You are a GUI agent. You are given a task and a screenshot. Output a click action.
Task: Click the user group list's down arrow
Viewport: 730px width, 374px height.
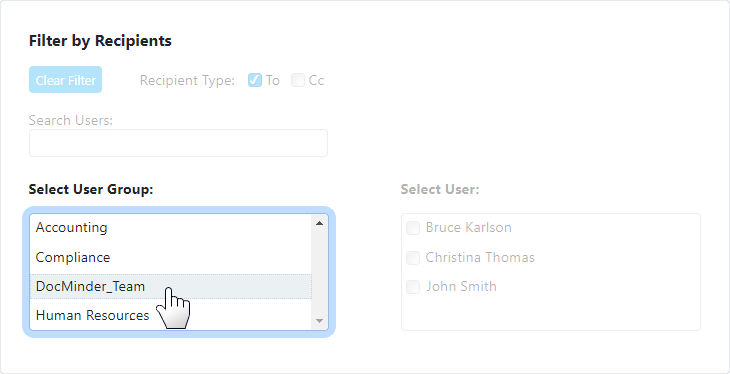point(319,320)
